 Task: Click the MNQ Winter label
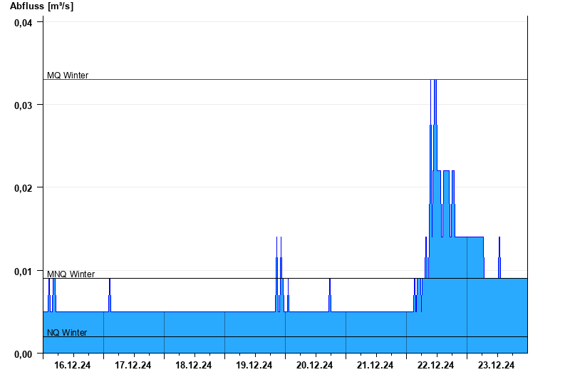point(71,274)
